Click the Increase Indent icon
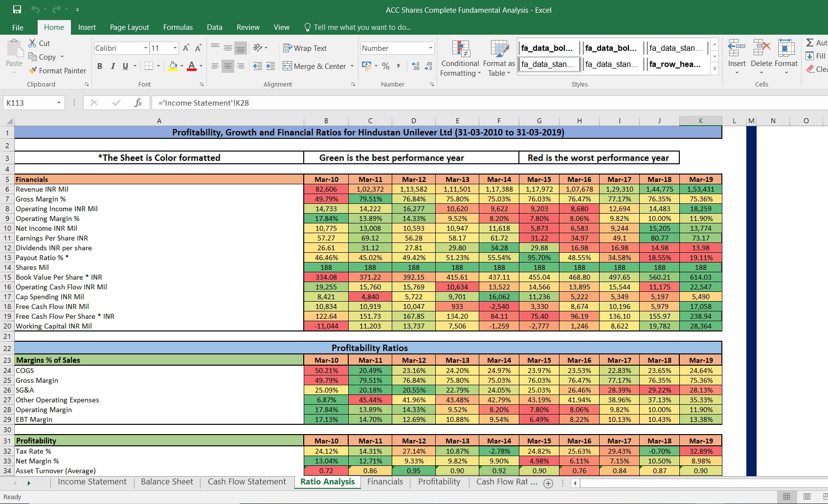Viewport: 828px width, 504px height. pyautogui.click(x=270, y=66)
